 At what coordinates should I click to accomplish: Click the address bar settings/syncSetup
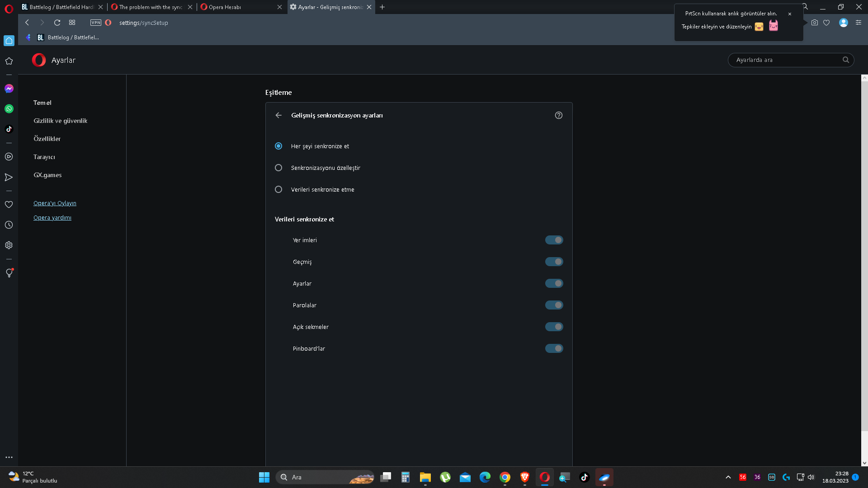point(144,23)
